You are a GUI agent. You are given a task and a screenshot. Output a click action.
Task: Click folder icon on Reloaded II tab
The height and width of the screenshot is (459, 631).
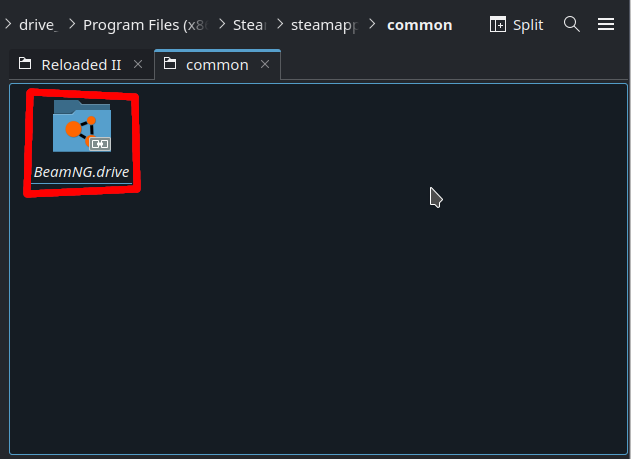25,64
